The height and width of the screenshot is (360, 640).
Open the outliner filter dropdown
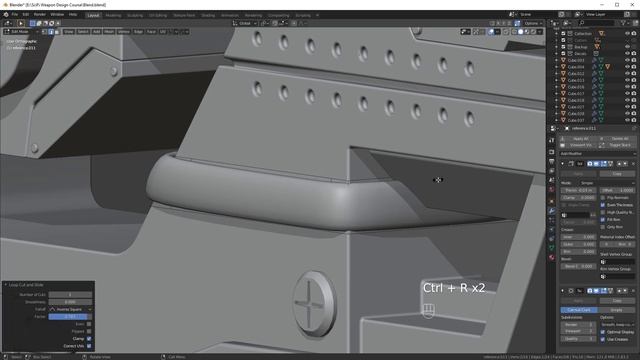pyautogui.click(x=624, y=23)
